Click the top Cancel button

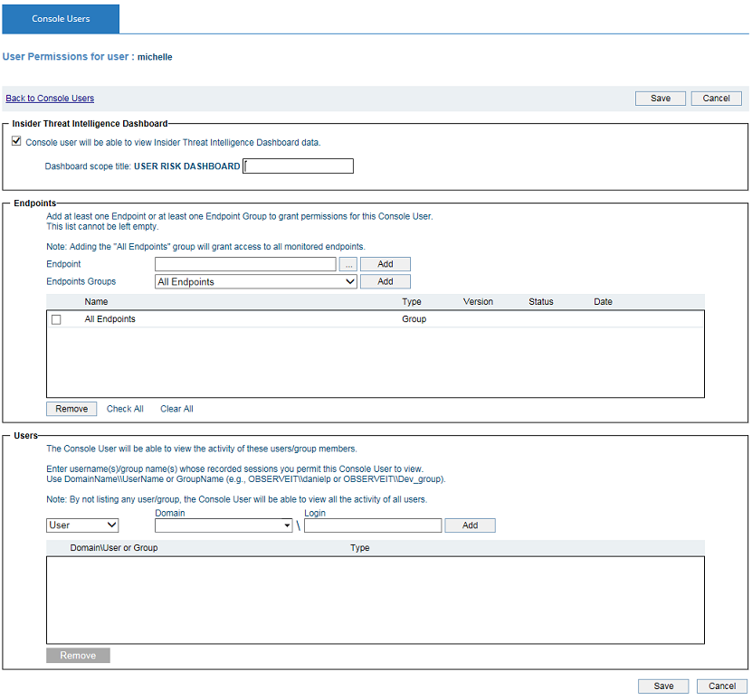pos(716,99)
